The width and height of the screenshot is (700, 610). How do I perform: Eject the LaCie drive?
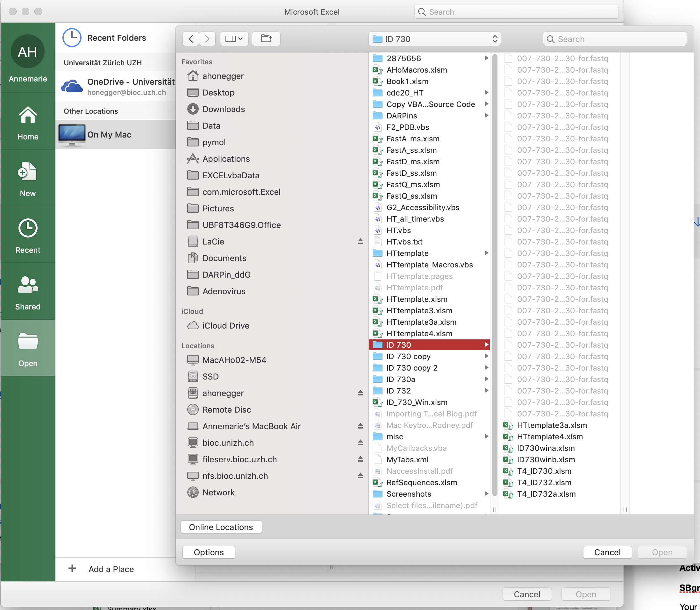tap(360, 241)
